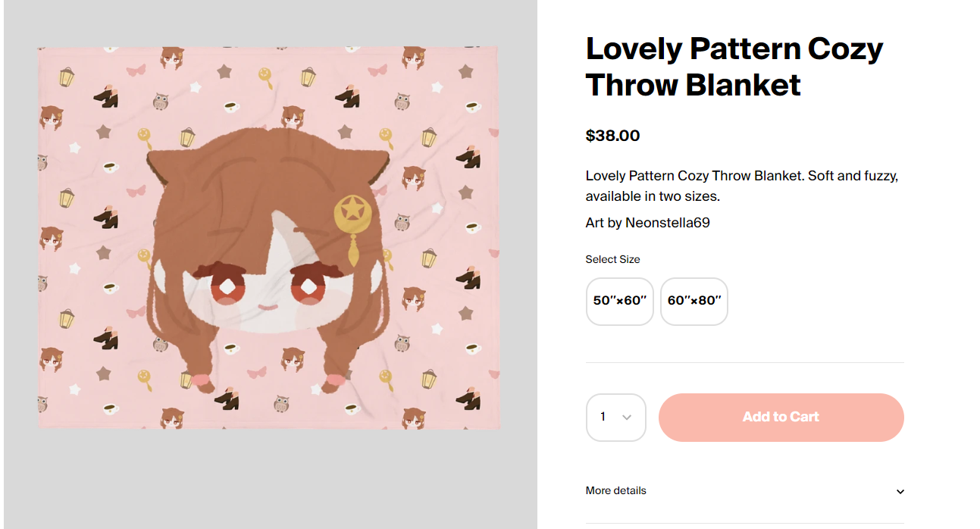This screenshot has width=980, height=529.
Task: Open the throw blanket product image
Action: [x=268, y=238]
